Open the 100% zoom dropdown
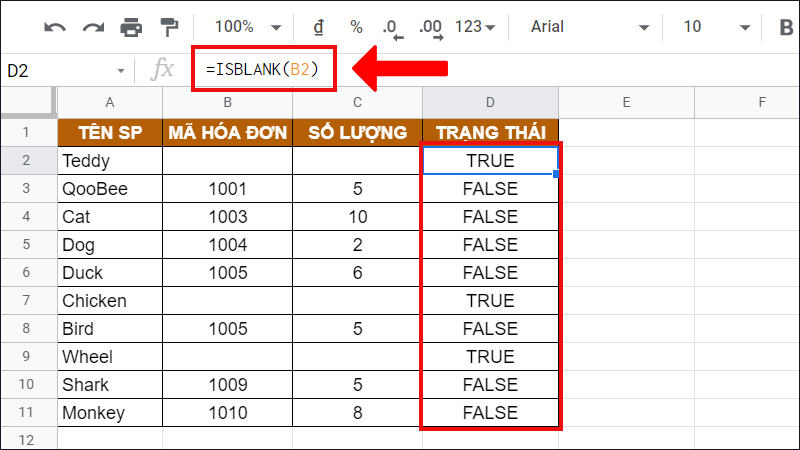The height and width of the screenshot is (450, 800). [248, 27]
